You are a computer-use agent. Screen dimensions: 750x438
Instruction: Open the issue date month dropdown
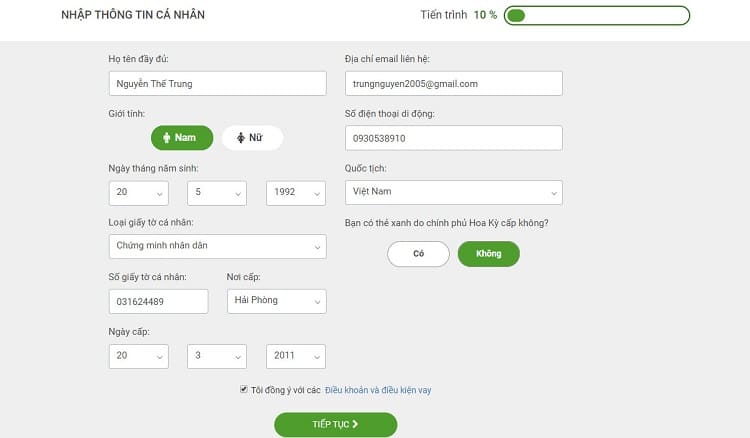point(216,355)
